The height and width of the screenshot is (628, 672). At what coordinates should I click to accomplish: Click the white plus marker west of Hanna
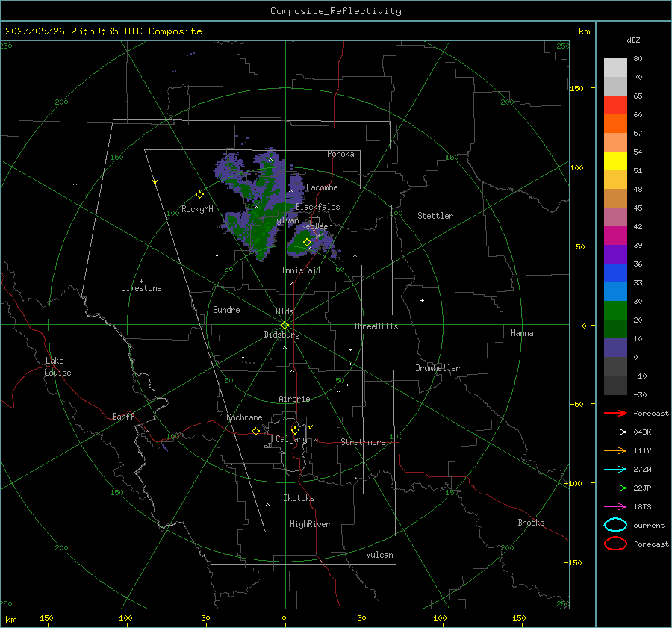click(x=422, y=300)
